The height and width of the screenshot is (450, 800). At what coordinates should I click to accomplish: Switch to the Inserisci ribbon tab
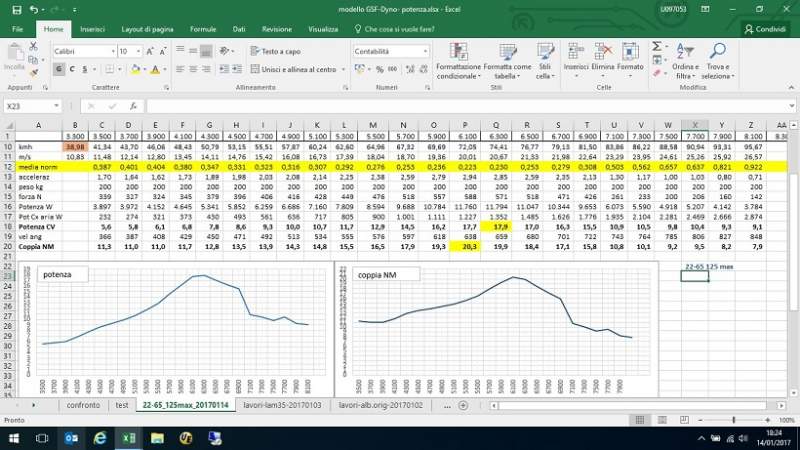point(92,29)
